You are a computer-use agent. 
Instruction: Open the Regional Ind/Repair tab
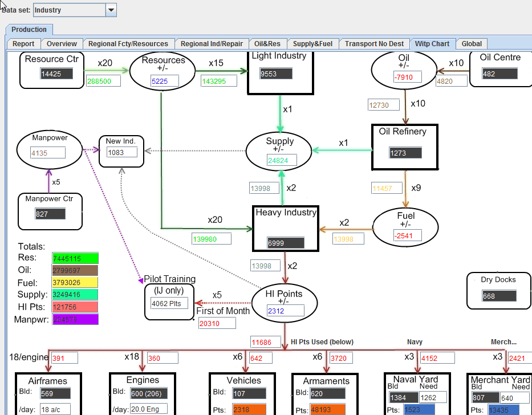[x=212, y=43]
